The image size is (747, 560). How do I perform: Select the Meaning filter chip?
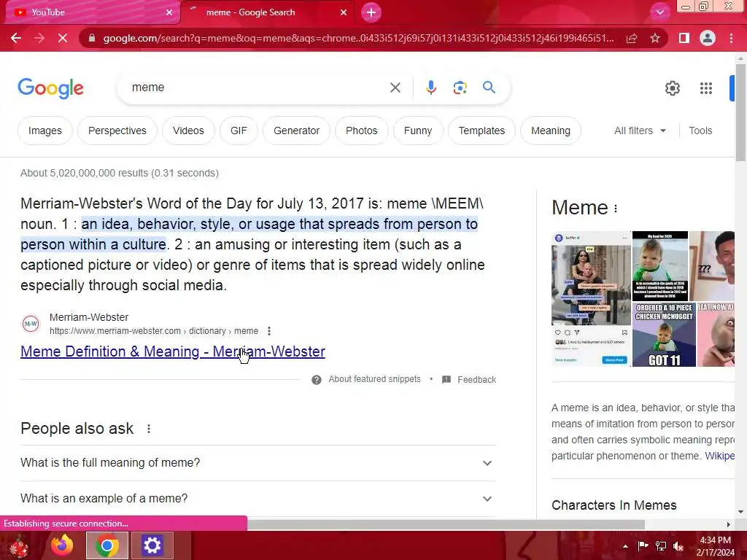point(551,131)
